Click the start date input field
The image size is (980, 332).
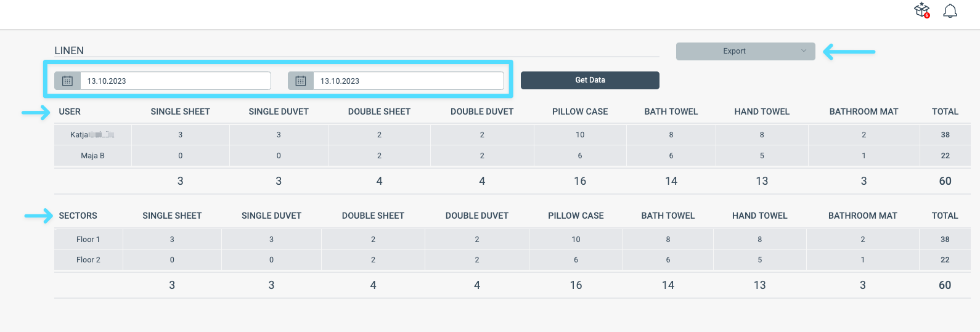coord(176,81)
